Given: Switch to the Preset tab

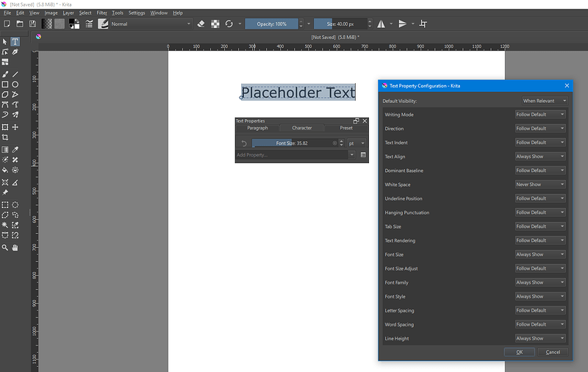Looking at the screenshot, I should 346,128.
